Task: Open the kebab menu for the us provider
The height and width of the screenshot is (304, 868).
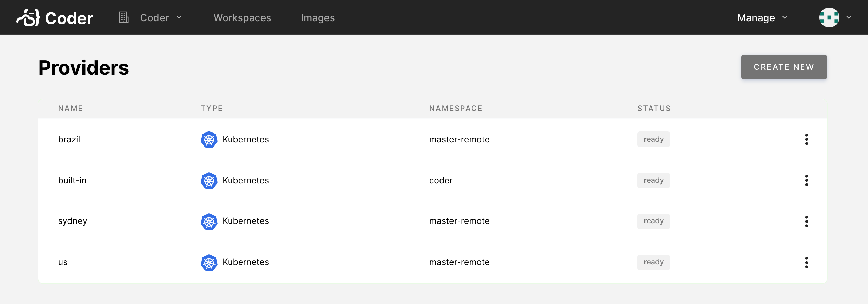Action: point(807,262)
